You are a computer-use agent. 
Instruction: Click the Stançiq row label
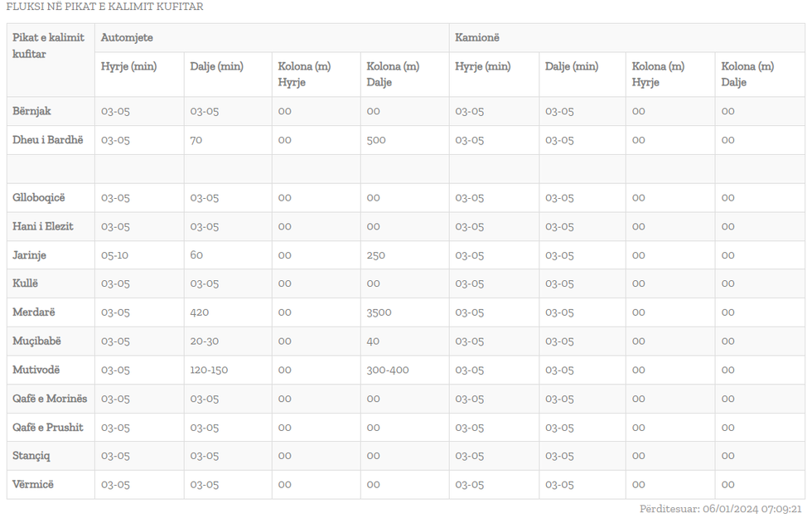point(31,456)
